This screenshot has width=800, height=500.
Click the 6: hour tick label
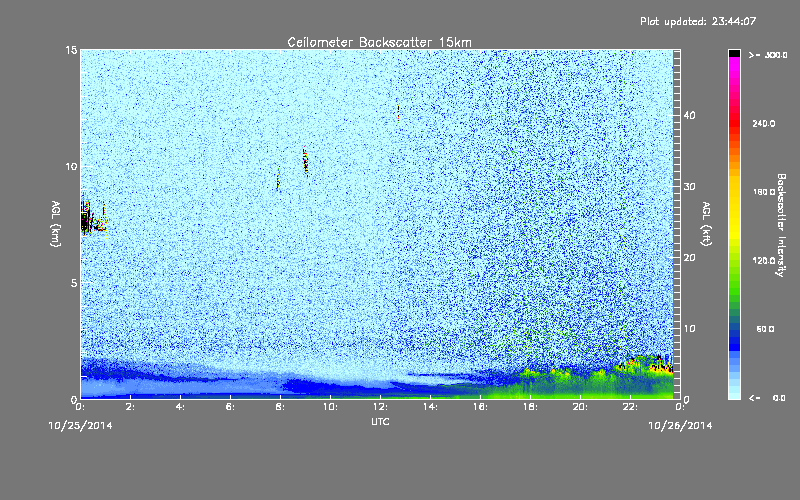coord(230,407)
